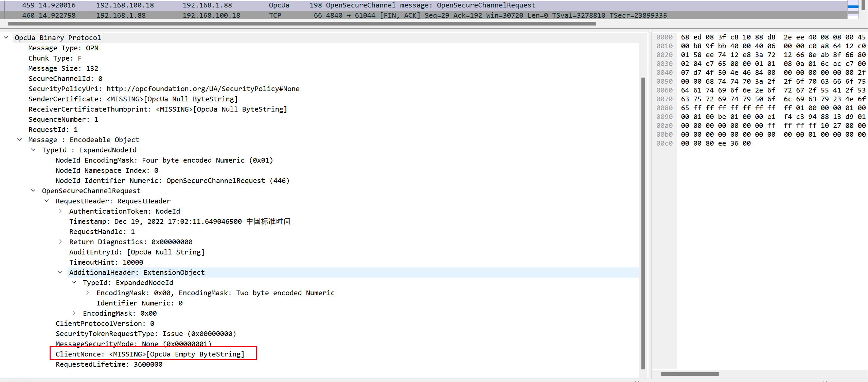Click offset 0000 in the hex pane
The width and height of the screenshot is (868, 382).
pos(664,37)
